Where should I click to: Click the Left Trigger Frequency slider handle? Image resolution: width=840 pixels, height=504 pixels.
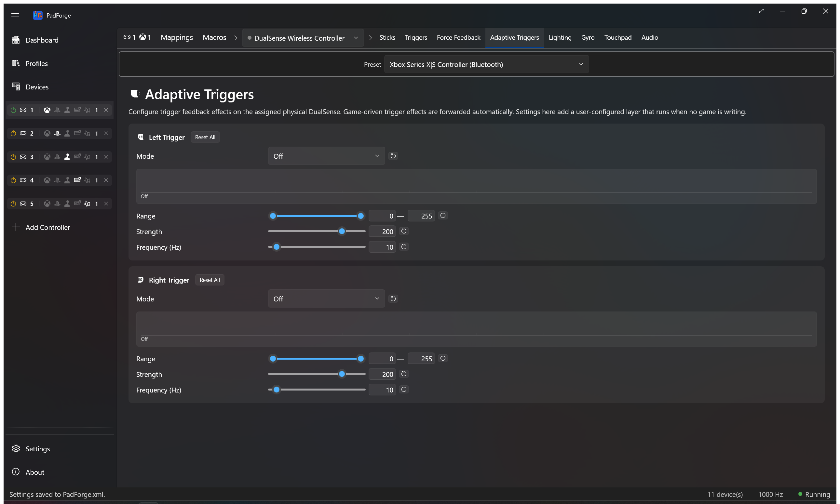coord(277,247)
